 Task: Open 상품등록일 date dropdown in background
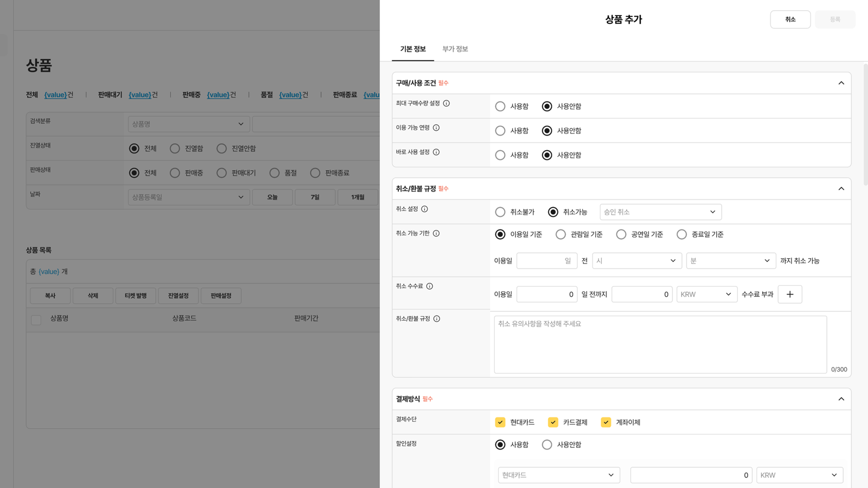coord(189,197)
